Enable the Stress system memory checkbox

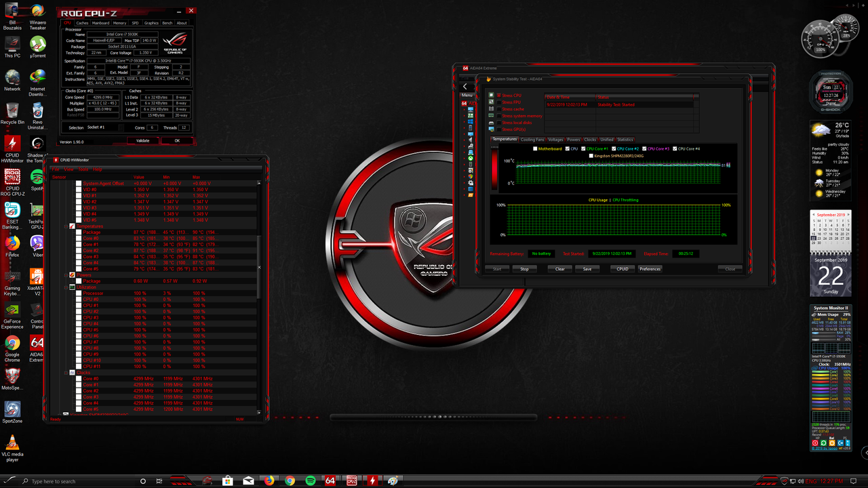[499, 116]
